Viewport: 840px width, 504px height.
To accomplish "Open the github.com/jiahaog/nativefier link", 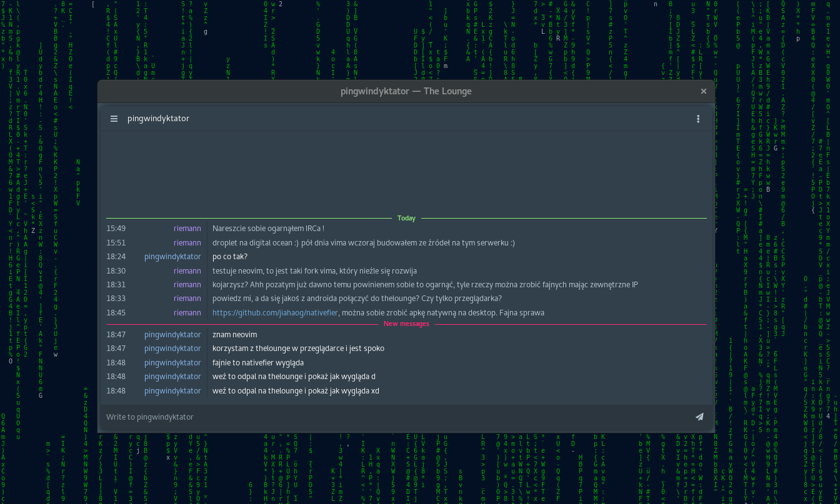I will click(275, 313).
